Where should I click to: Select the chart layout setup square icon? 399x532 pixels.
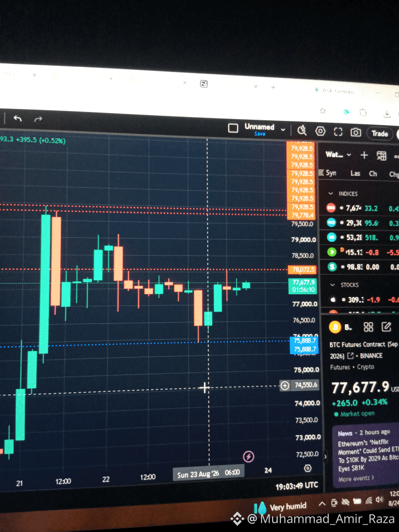pyautogui.click(x=233, y=128)
